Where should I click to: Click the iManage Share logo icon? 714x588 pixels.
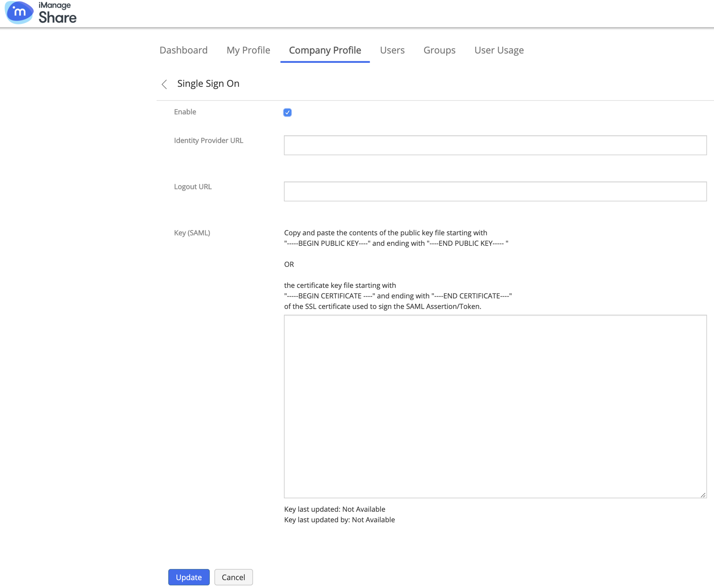[19, 13]
